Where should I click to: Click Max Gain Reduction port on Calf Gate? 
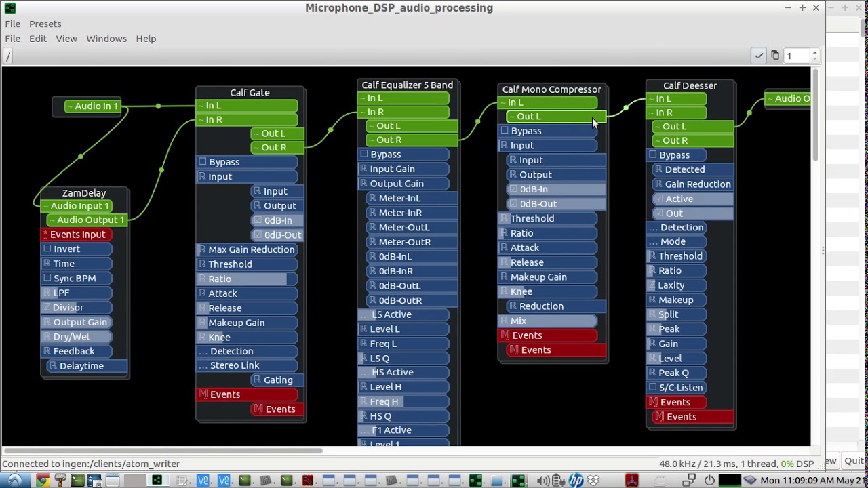(247, 249)
